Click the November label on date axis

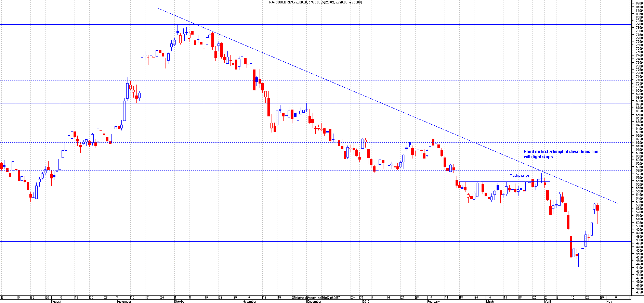(x=249, y=301)
